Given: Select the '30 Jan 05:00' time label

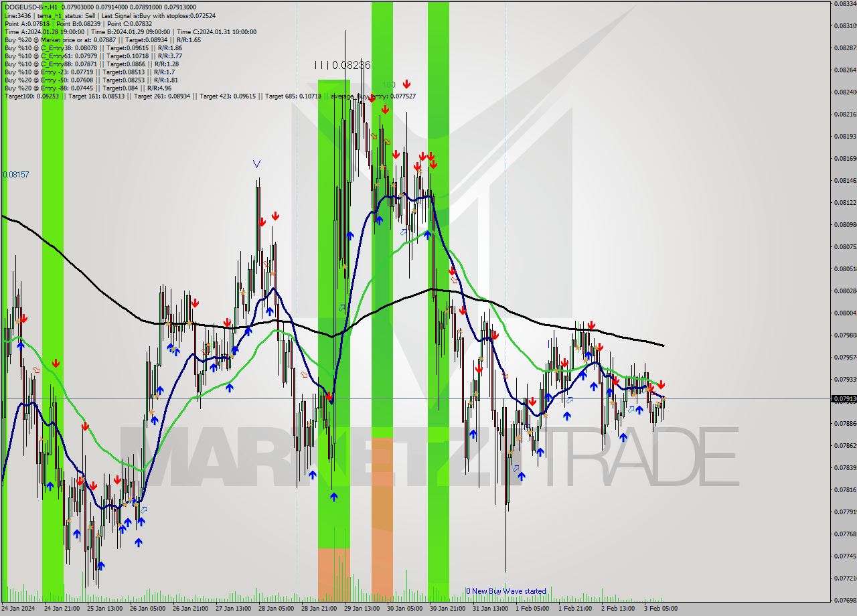Looking at the screenshot, I should click(405, 609).
